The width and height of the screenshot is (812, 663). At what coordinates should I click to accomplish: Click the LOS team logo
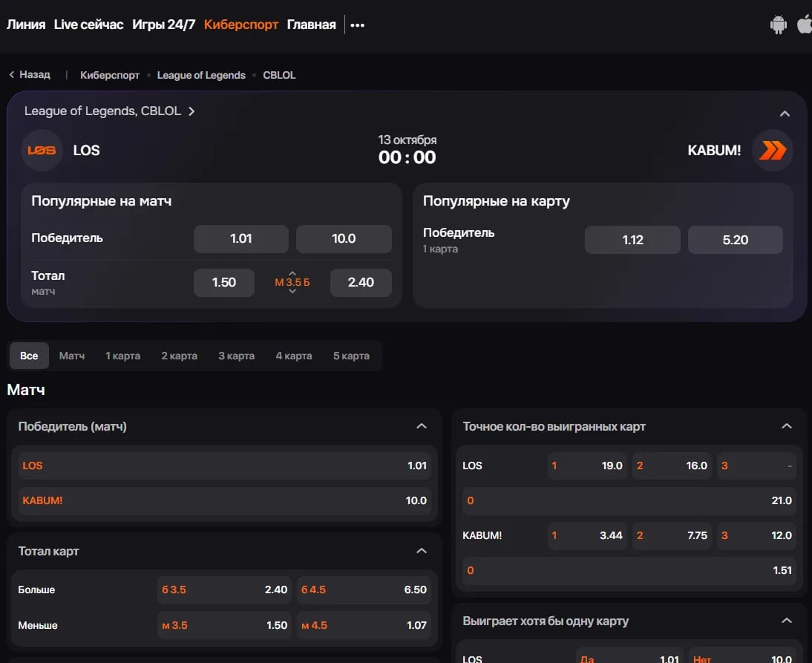coord(42,150)
